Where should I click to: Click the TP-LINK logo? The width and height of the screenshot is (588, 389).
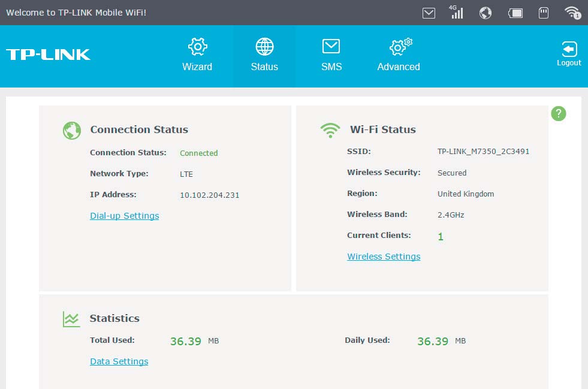tap(49, 55)
